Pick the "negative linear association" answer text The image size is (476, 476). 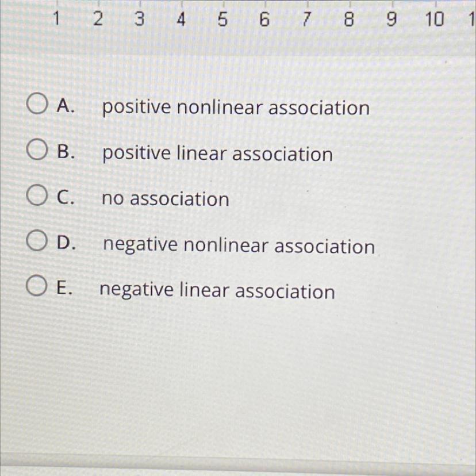point(217,290)
